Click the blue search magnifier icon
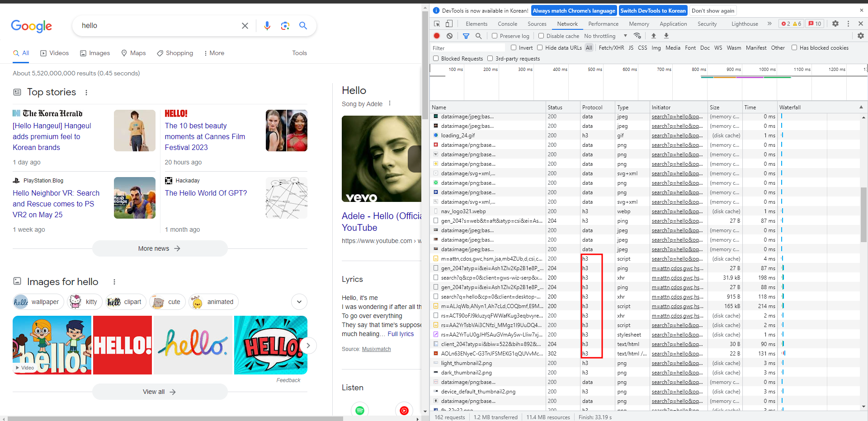The width and height of the screenshot is (868, 421). [303, 26]
